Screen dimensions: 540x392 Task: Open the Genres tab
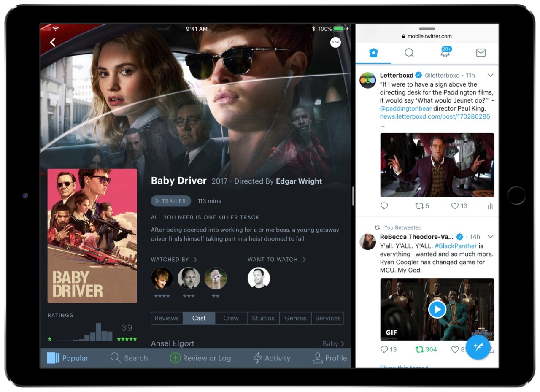(295, 318)
